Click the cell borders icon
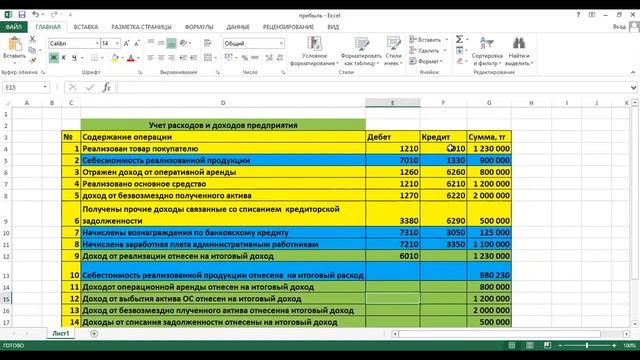 94,58
